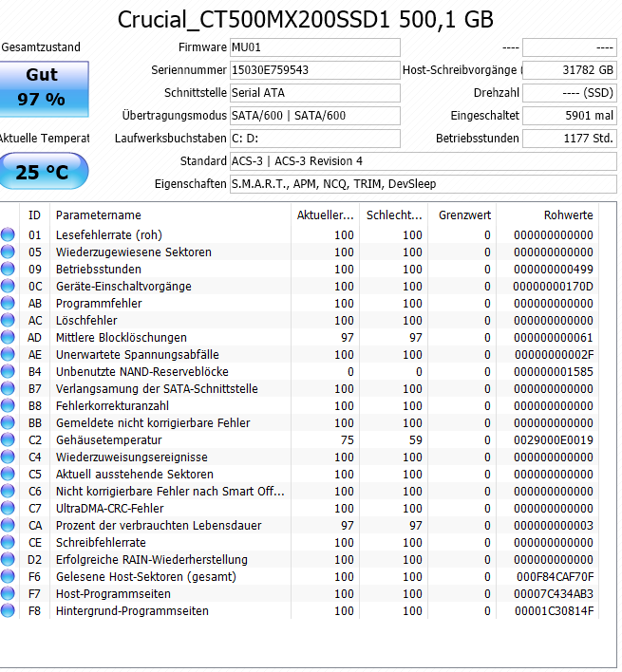Click the Laufwerksbuchstaben field C: D:
This screenshot has width=622, height=672.
pos(315,138)
